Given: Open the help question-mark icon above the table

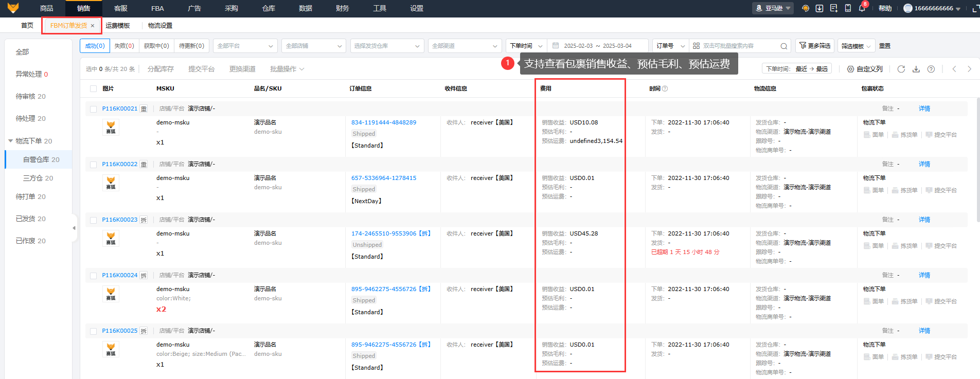Looking at the screenshot, I should (x=931, y=69).
